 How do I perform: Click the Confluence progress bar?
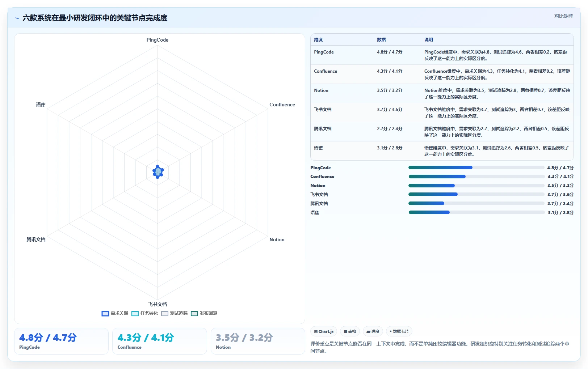point(476,177)
